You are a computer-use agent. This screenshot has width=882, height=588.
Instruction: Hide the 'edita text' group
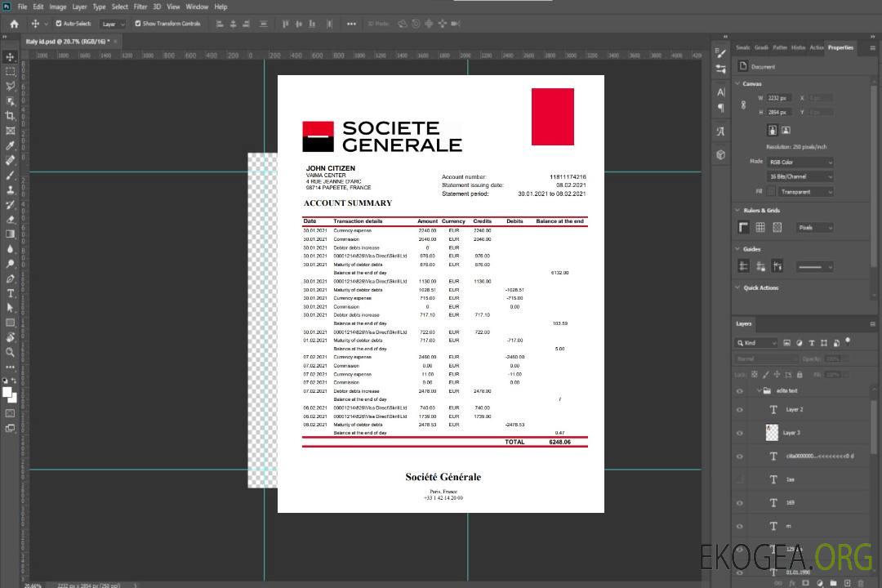(740, 391)
